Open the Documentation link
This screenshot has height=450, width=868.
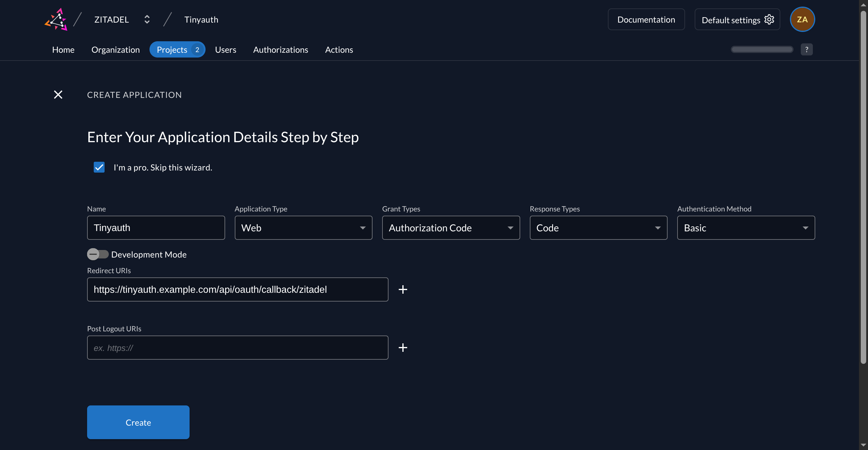click(646, 20)
